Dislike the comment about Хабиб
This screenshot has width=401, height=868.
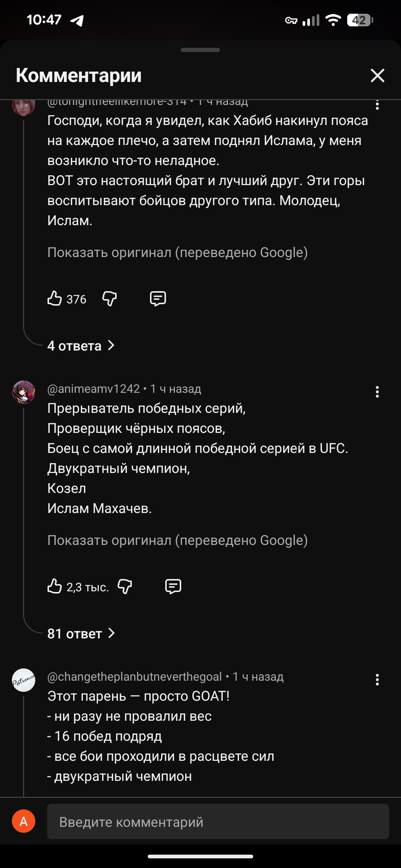tap(110, 299)
